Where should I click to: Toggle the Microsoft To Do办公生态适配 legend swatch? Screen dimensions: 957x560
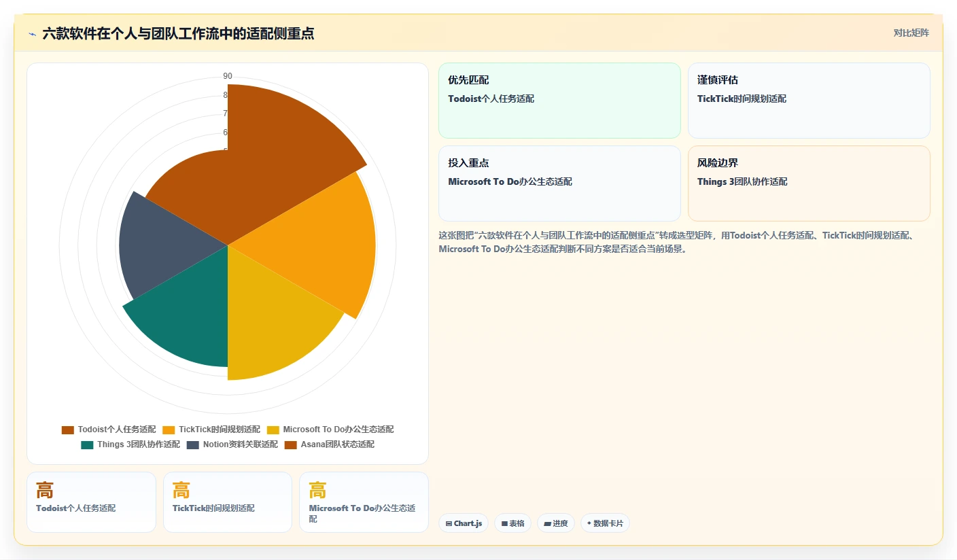click(273, 430)
